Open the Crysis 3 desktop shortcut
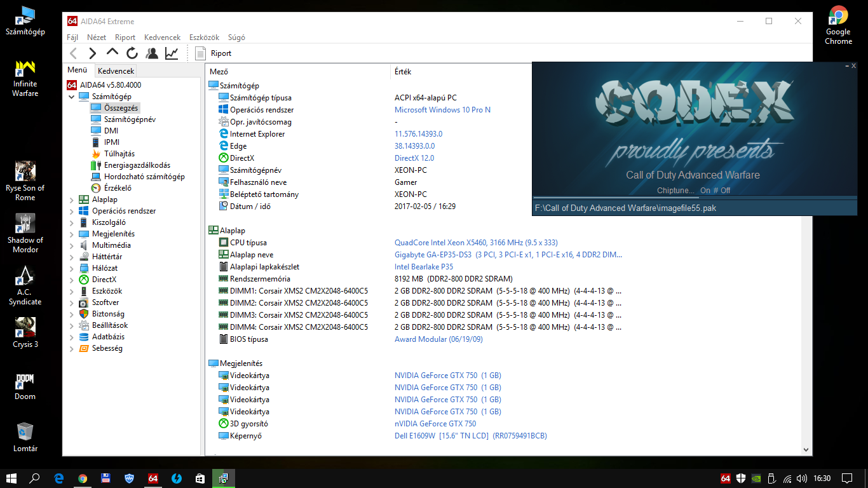Image resolution: width=868 pixels, height=488 pixels. (x=25, y=332)
